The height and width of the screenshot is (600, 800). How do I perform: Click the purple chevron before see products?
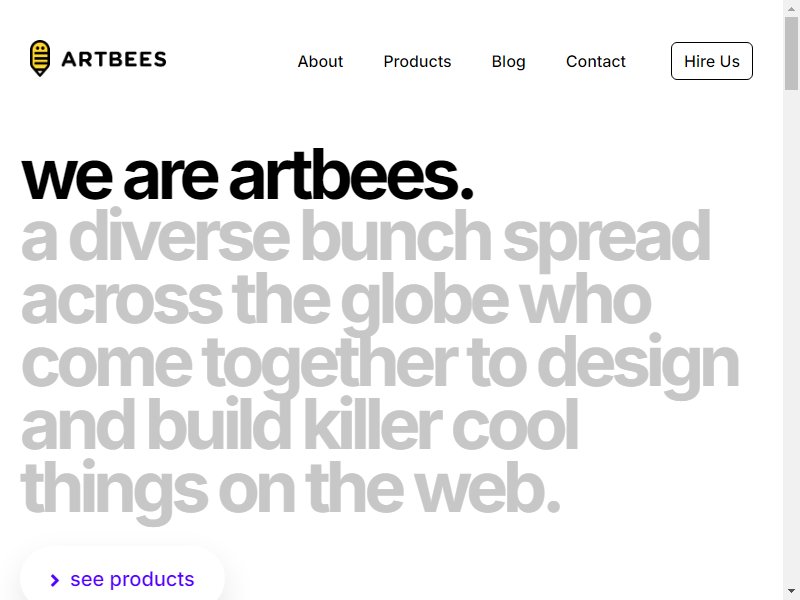(x=55, y=580)
